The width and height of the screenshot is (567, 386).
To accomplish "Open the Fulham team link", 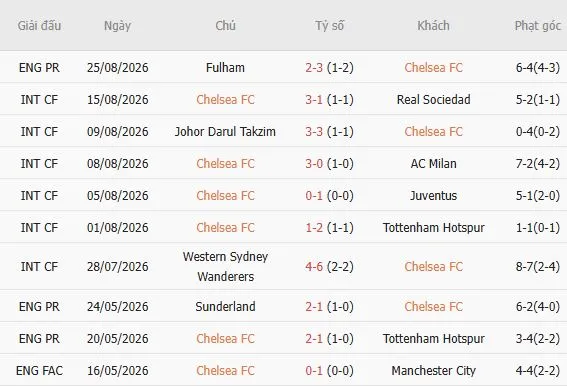I will [x=225, y=68].
